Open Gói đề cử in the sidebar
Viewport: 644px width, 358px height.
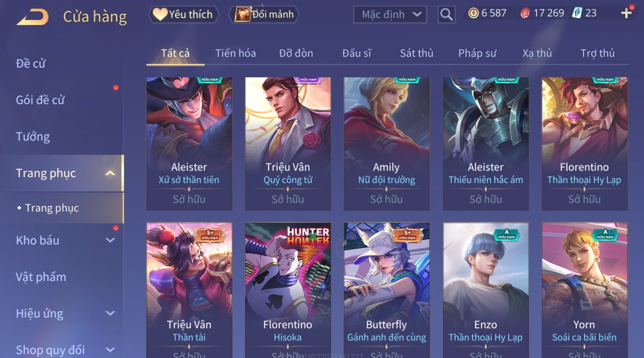(x=40, y=100)
